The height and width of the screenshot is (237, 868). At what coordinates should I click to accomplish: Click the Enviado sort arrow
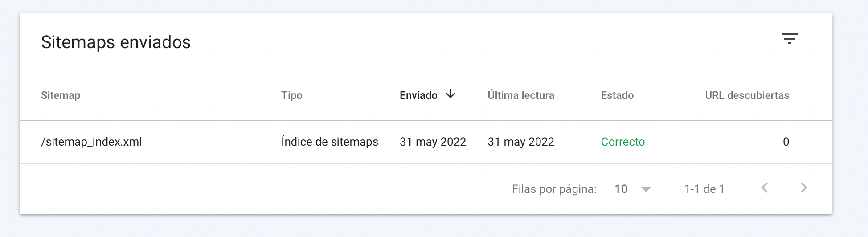[450, 94]
